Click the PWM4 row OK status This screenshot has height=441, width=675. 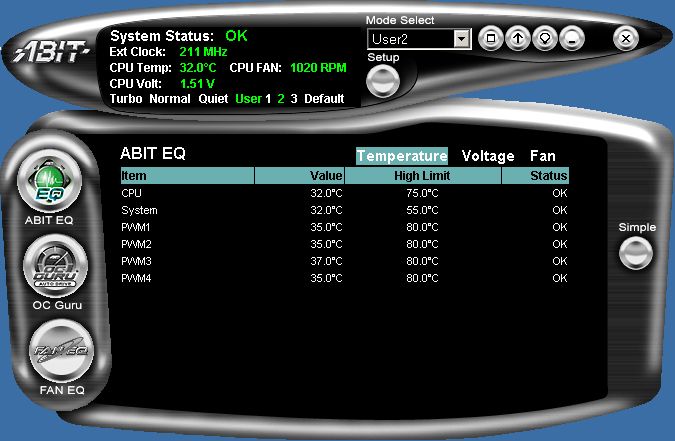[x=560, y=278]
